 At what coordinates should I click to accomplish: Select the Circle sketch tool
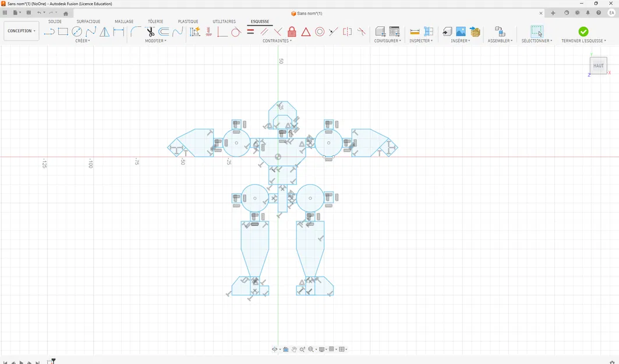coord(77,31)
